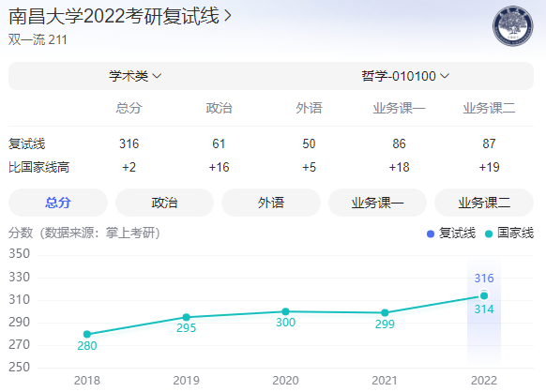Image resolution: width=546 pixels, height=392 pixels.
Task: Toggle the 国家线 legend series
Action: [x=509, y=234]
